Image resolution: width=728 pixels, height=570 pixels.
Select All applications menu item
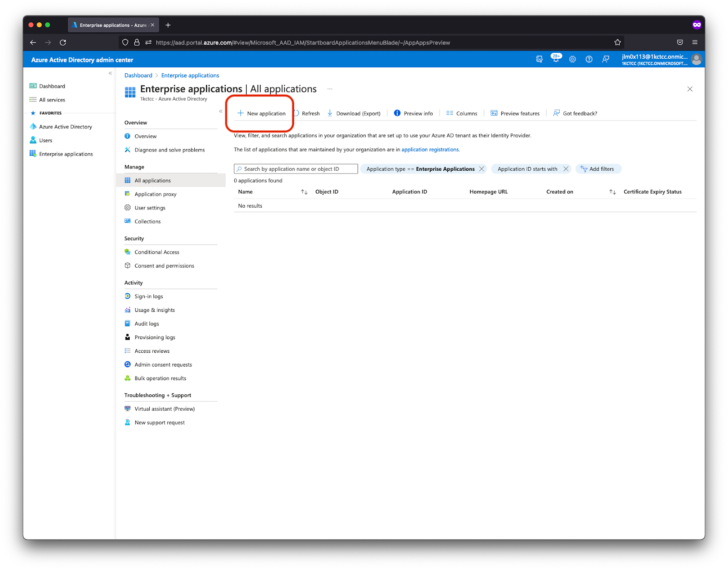pos(171,180)
